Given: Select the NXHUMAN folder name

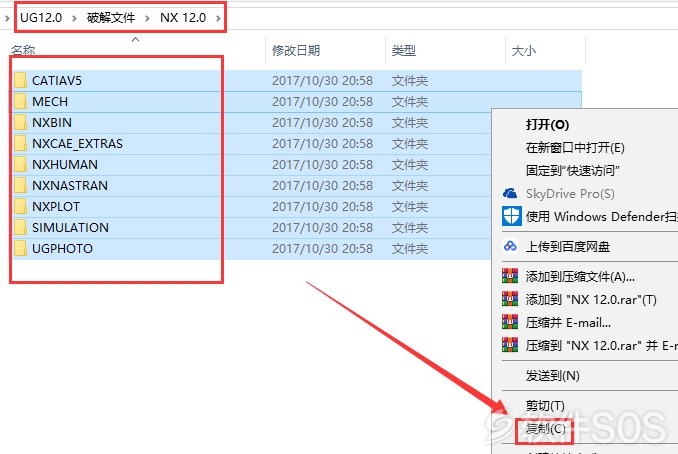Looking at the screenshot, I should pyautogui.click(x=65, y=164).
